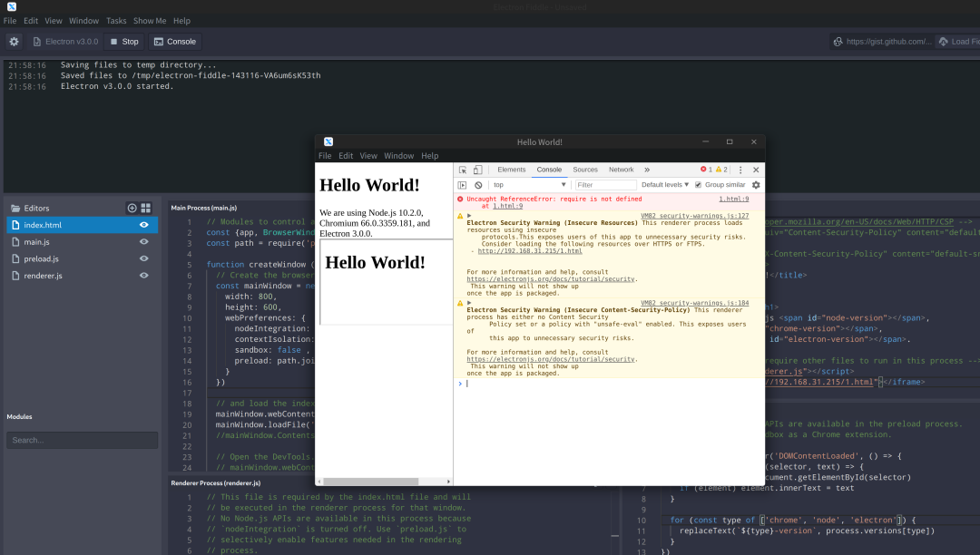Select the Electron v3.0.0 version button

65,42
